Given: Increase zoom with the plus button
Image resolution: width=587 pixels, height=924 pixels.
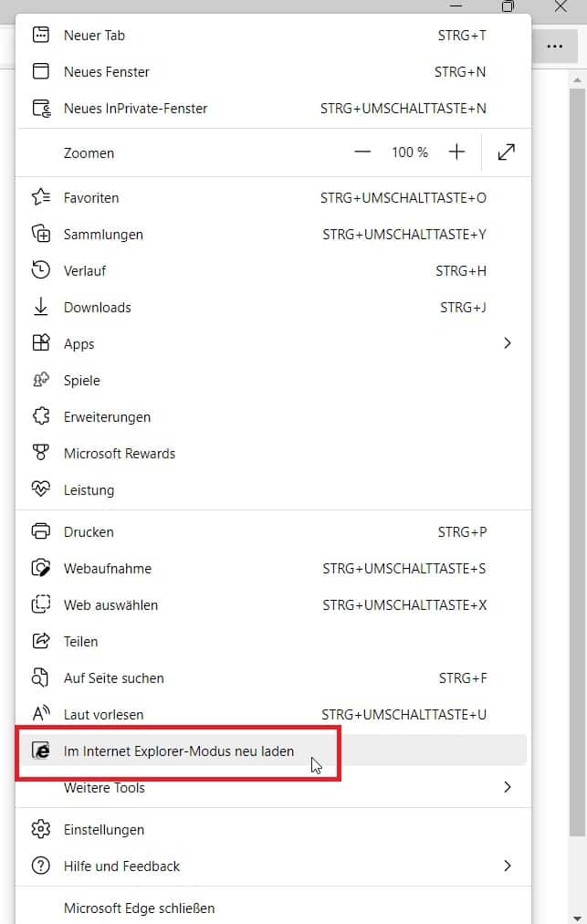Looking at the screenshot, I should pos(456,152).
